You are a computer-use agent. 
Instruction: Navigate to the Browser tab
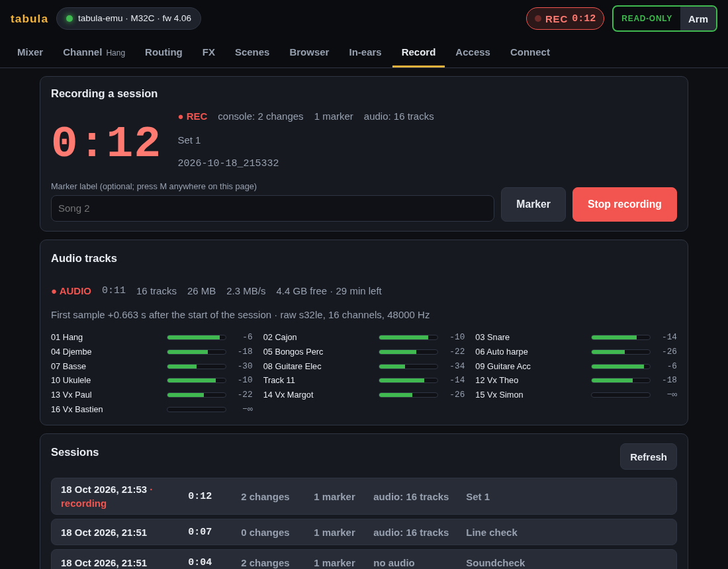[309, 52]
